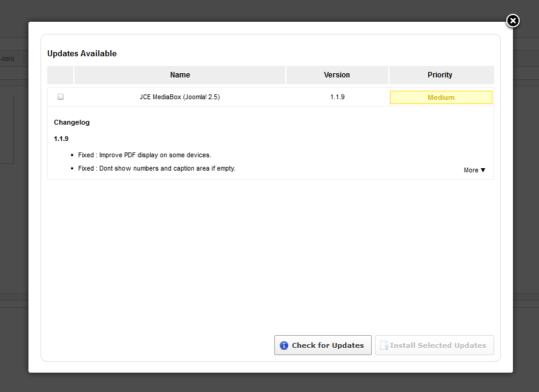Click the dimmed Add-ons tab behind the dialog

7,59
